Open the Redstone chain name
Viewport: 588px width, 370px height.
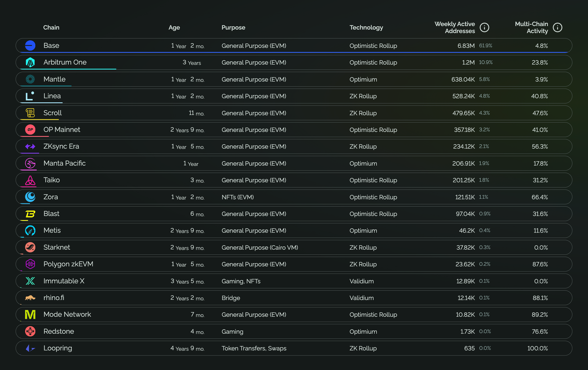pyautogui.click(x=59, y=331)
